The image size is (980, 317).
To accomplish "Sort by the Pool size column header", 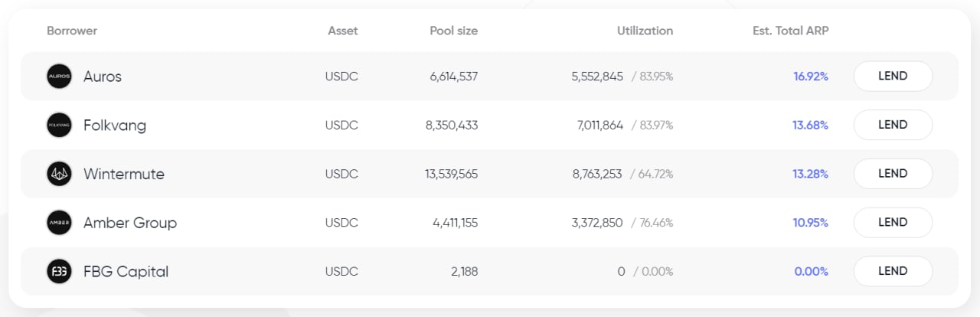I will pos(453,31).
